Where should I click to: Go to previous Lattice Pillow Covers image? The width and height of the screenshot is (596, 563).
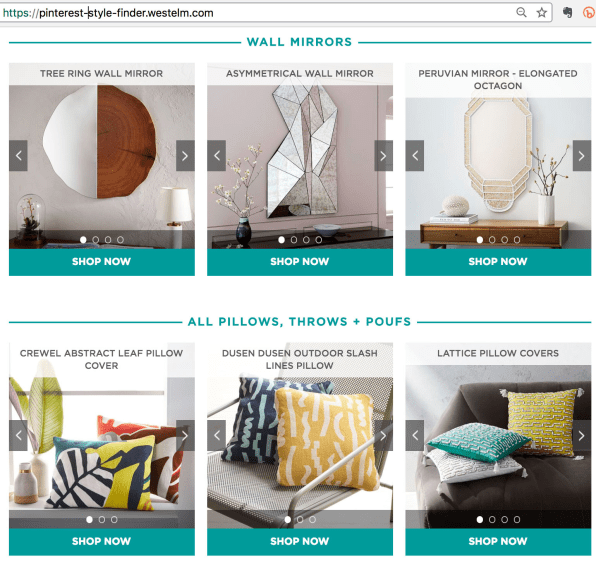click(x=415, y=435)
